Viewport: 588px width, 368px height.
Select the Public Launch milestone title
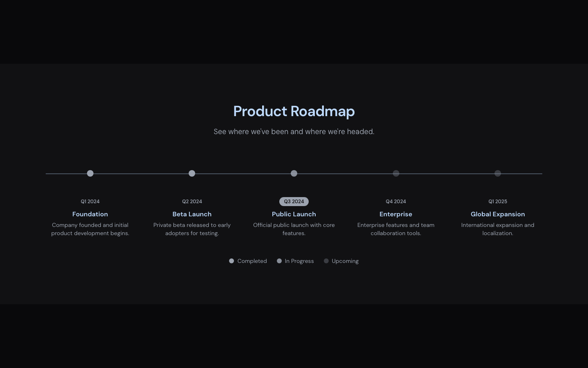(x=294, y=214)
